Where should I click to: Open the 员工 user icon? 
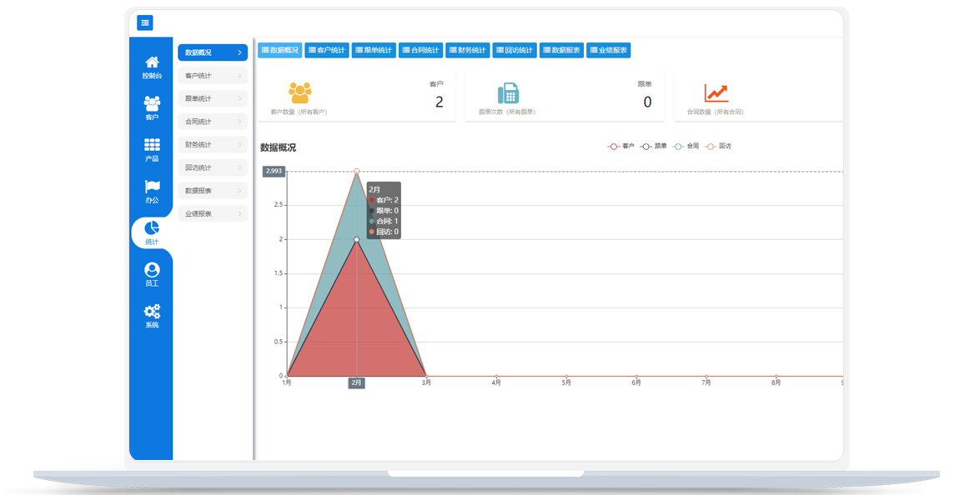point(152,271)
